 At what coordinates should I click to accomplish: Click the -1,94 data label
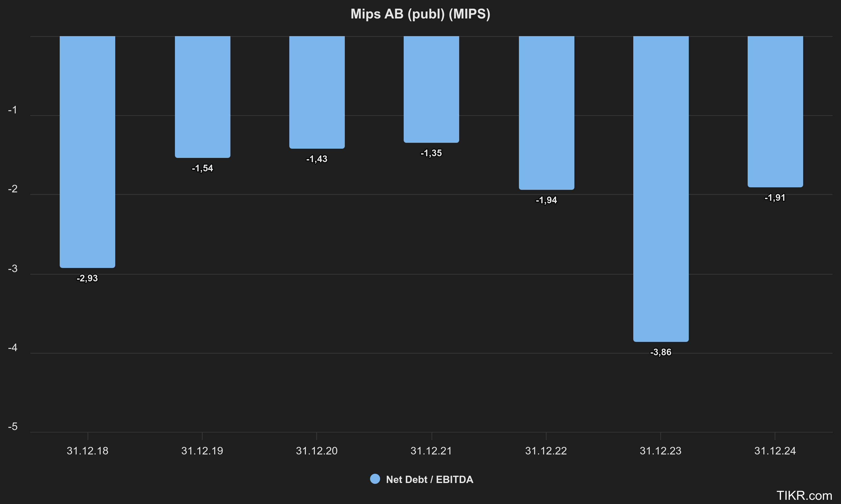(546, 200)
